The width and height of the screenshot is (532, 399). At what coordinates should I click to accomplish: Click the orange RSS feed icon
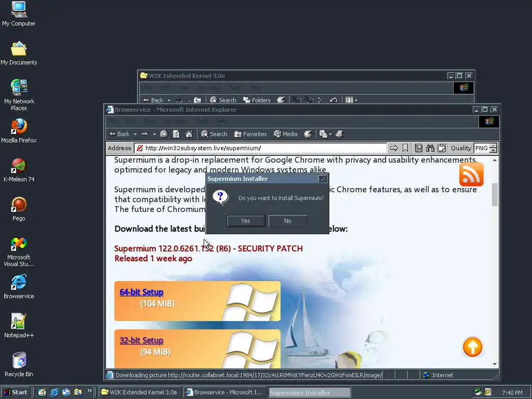coord(471,174)
